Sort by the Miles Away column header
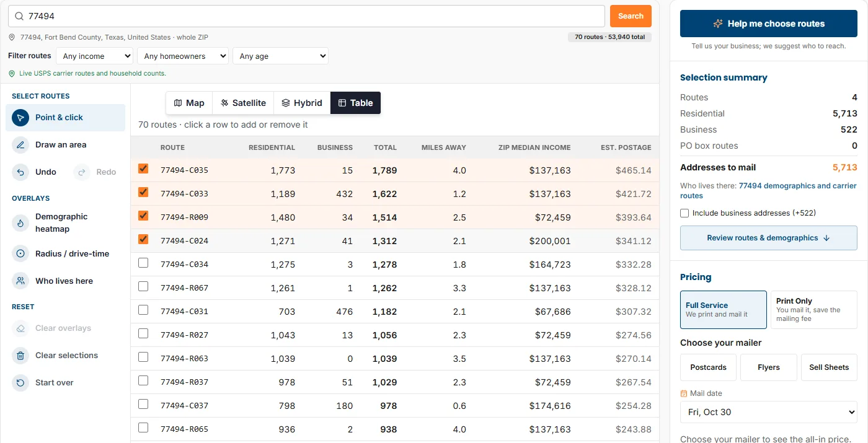This screenshot has height=443, width=868. (443, 147)
